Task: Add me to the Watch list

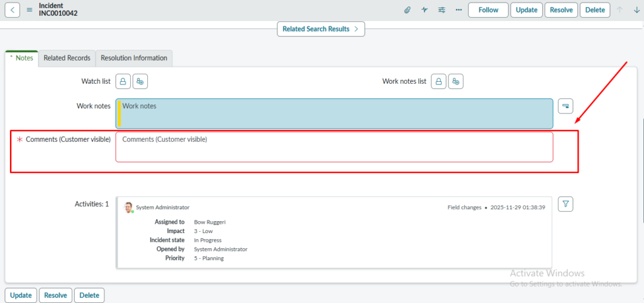Action: click(x=140, y=81)
